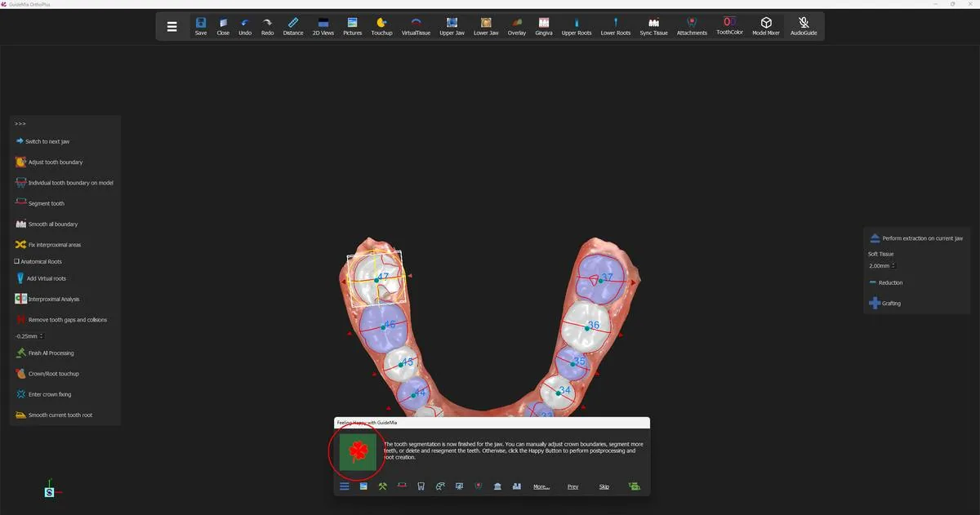Open the main hamburger menu in top toolbar
The image size is (980, 515).
click(x=171, y=26)
